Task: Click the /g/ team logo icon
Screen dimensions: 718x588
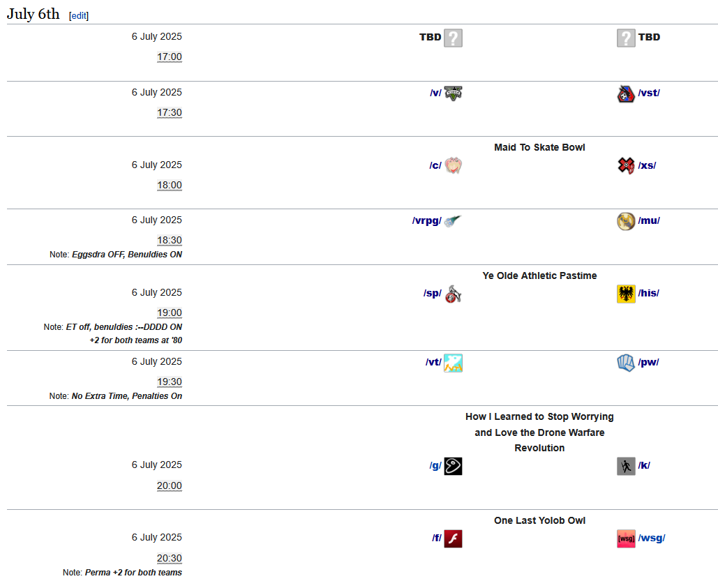Action: coord(453,466)
